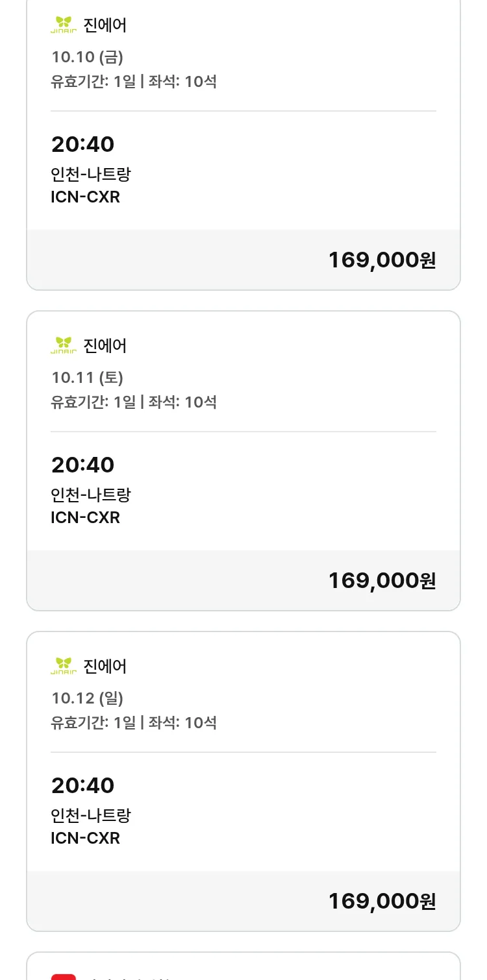Choose the 169,000원 price on the 10.10 flight

point(382,260)
